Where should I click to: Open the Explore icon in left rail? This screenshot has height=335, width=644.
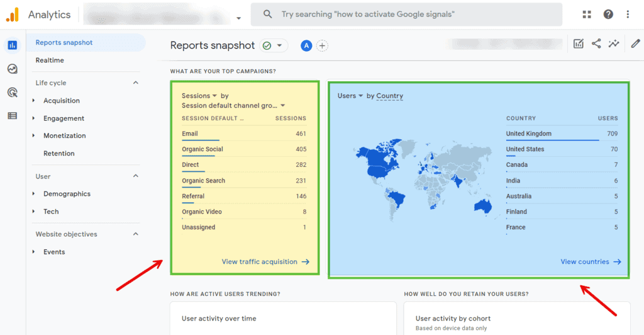click(13, 69)
